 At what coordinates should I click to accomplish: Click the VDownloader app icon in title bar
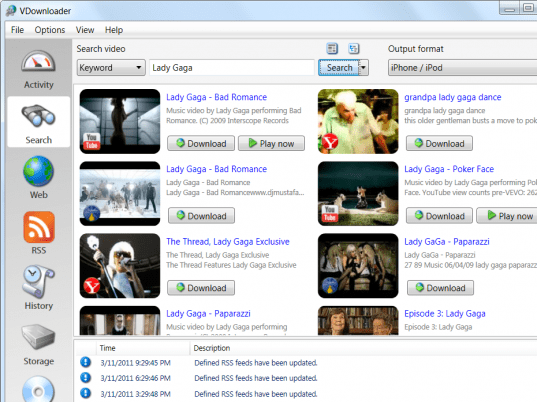(11, 11)
